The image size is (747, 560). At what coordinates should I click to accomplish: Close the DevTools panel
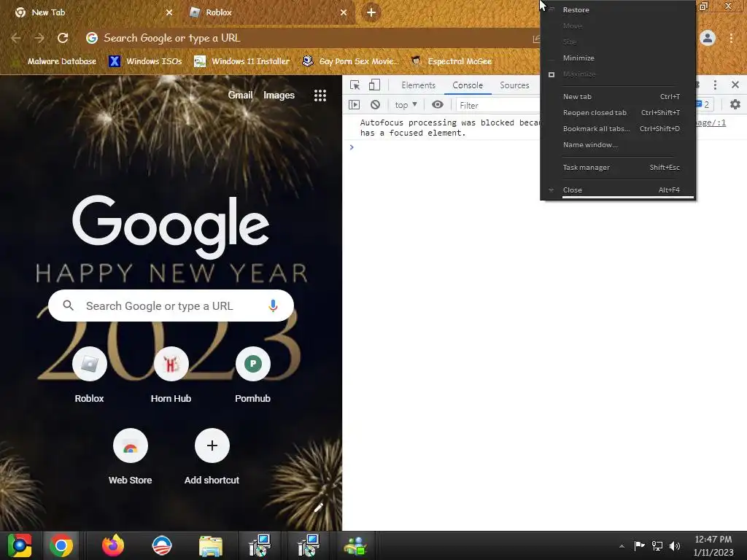coord(735,85)
